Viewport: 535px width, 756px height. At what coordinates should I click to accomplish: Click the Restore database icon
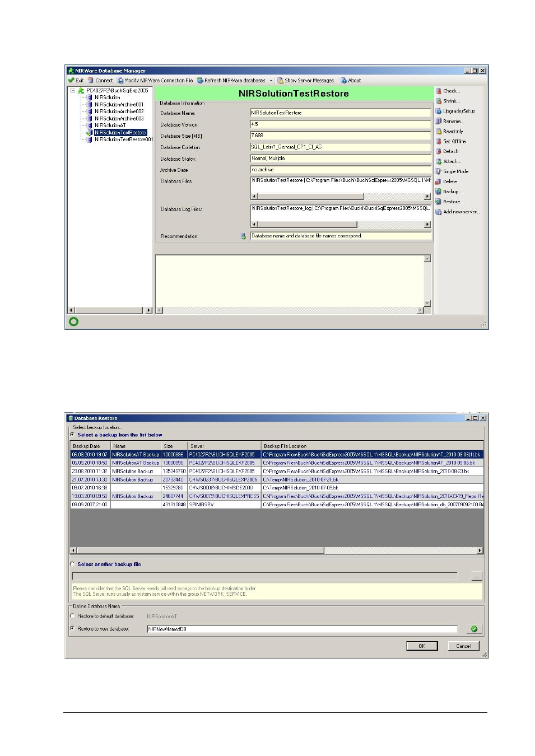439,202
